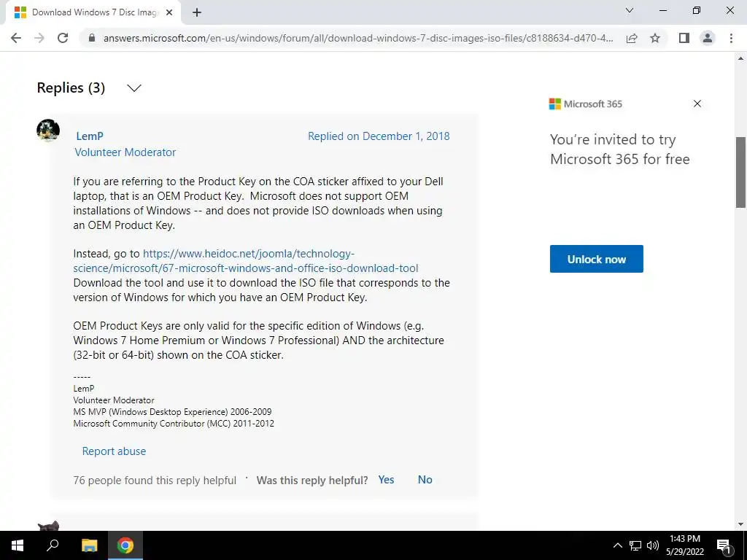
Task: Collapse the Replies (3) section
Action: click(x=134, y=88)
